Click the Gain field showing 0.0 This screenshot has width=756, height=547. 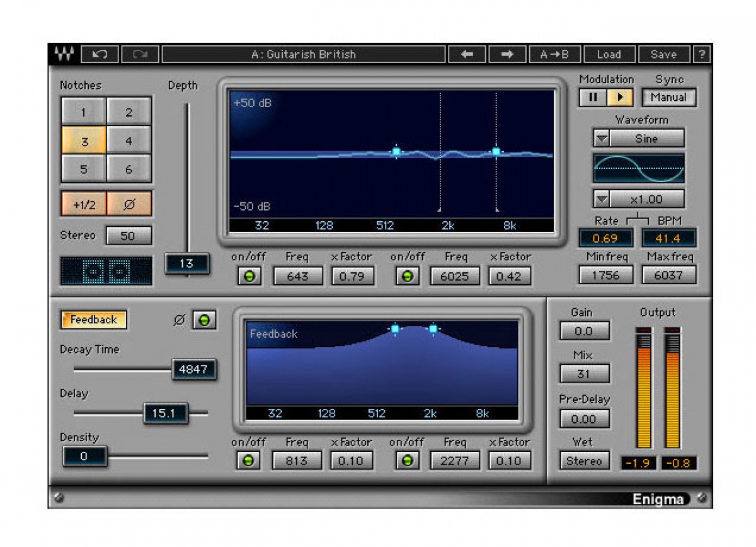click(x=584, y=331)
